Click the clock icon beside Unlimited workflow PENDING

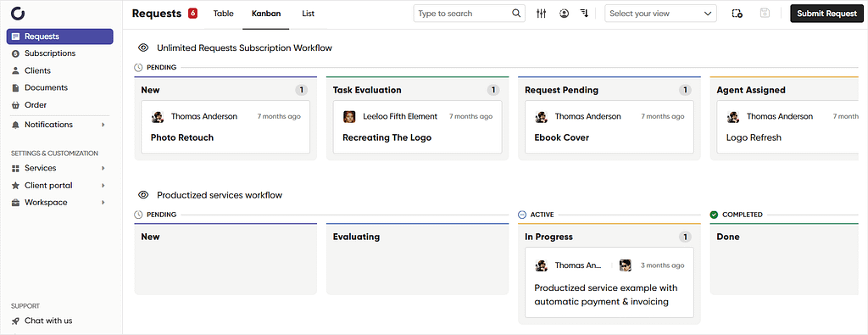(138, 68)
